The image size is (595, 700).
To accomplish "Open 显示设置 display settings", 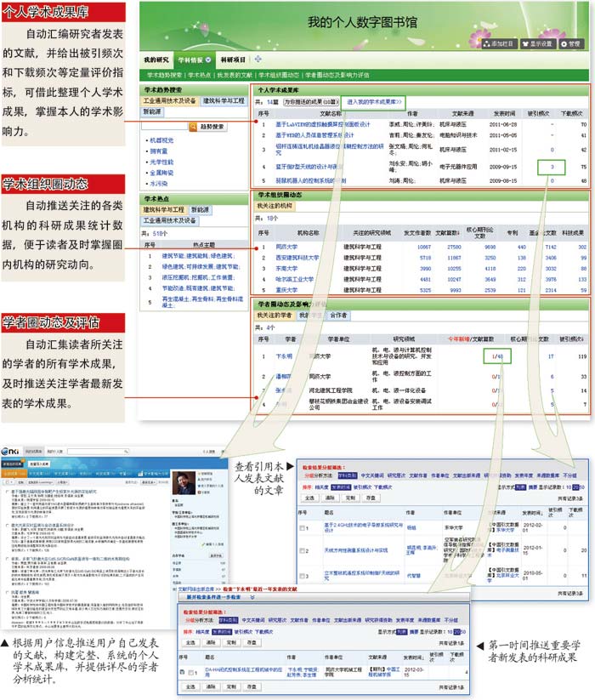I will [x=537, y=43].
